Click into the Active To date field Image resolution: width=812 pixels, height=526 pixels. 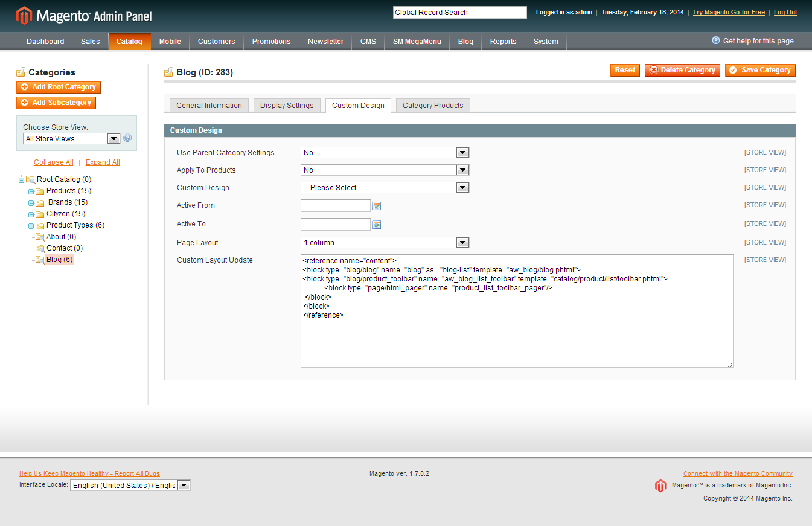click(336, 225)
